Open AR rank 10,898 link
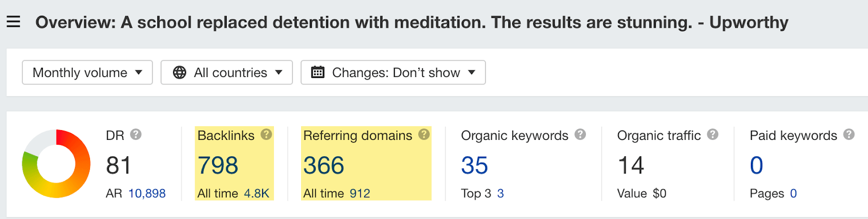The width and height of the screenshot is (868, 219). tap(146, 194)
